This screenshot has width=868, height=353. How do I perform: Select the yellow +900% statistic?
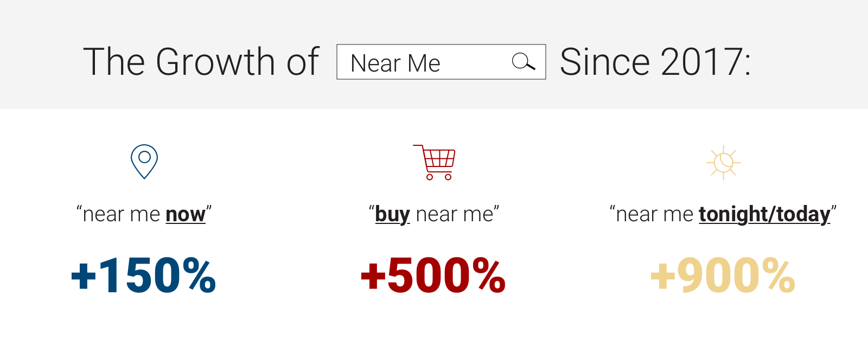point(723,275)
